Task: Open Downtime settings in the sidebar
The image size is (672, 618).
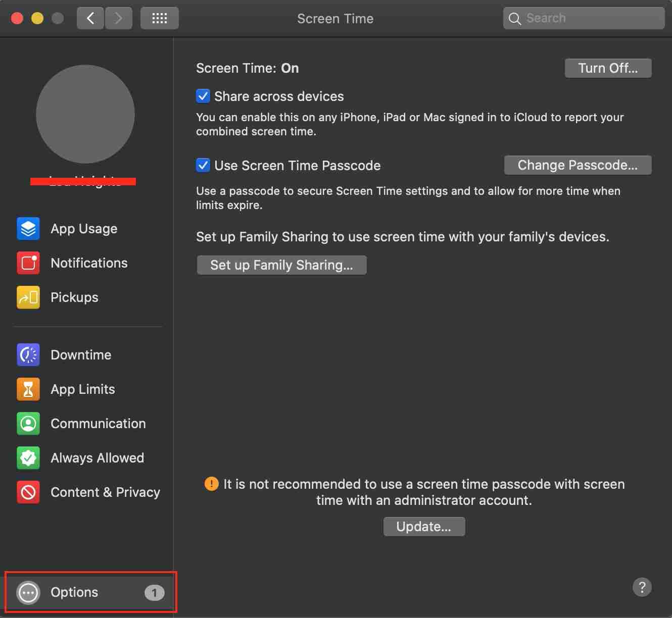Action: pyautogui.click(x=81, y=355)
